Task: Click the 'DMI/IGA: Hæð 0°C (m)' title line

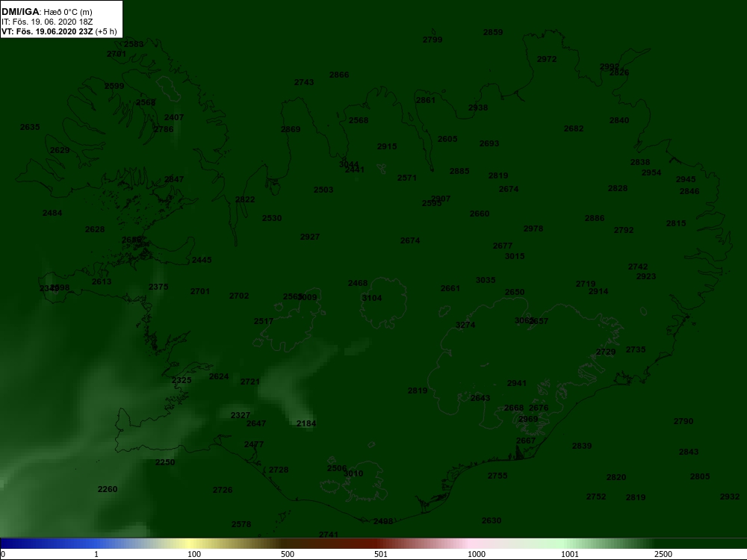Action: (47, 12)
